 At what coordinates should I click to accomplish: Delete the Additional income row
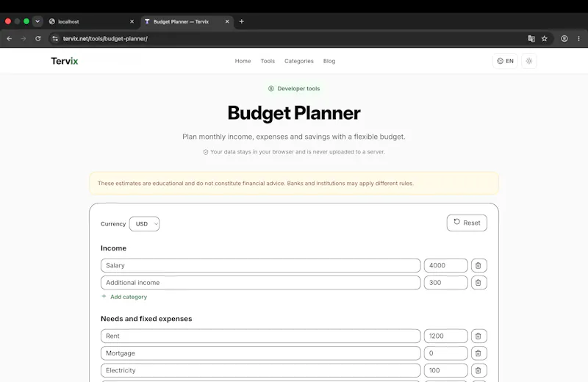click(479, 283)
